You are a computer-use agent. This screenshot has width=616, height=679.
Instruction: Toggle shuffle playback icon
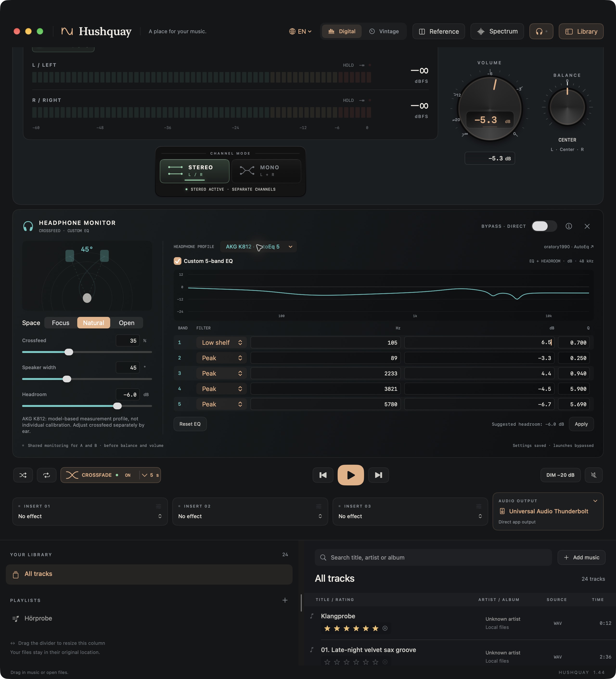click(x=23, y=475)
